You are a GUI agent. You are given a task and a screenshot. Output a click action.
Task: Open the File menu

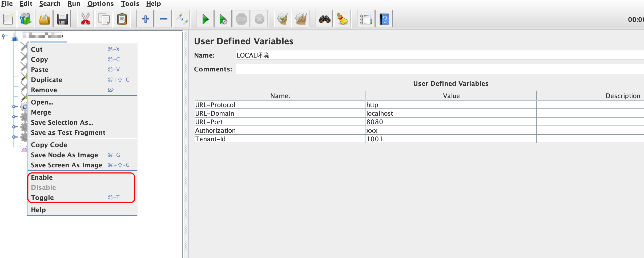7,4
